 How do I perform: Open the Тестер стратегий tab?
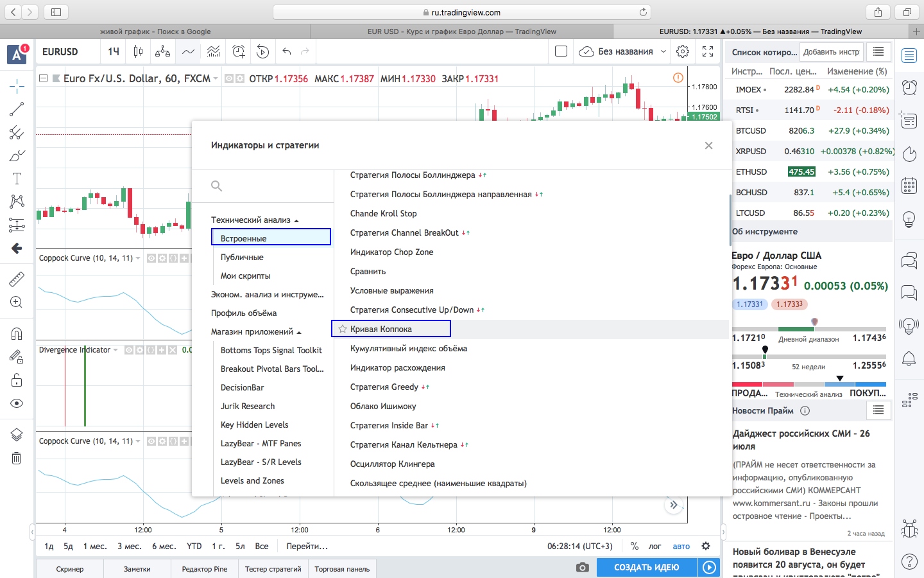pos(273,569)
